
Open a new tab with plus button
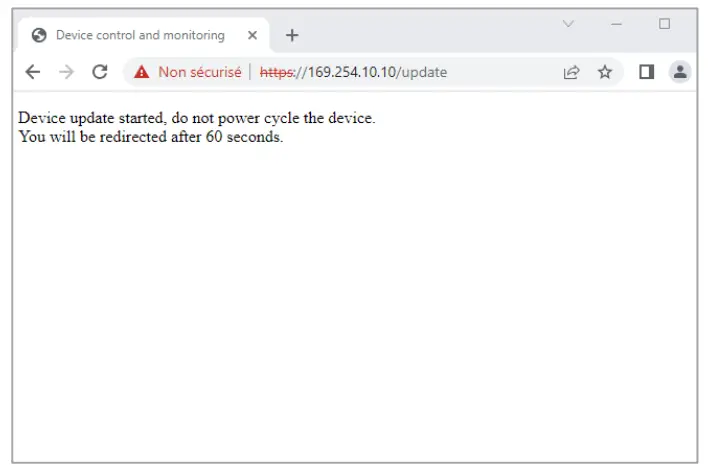[x=292, y=35]
